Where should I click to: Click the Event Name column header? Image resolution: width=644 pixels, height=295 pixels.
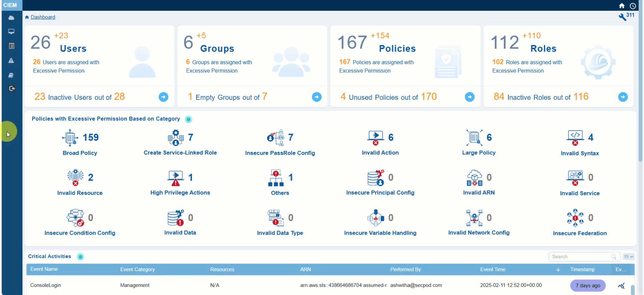(x=44, y=269)
